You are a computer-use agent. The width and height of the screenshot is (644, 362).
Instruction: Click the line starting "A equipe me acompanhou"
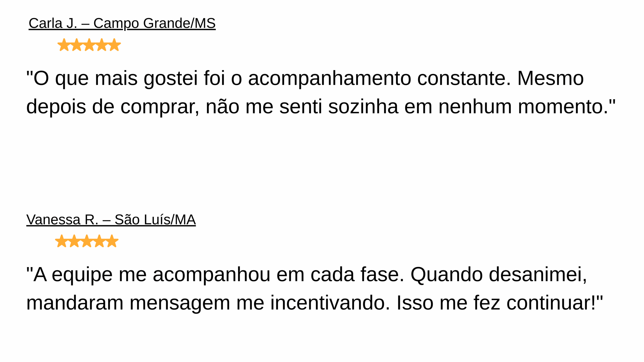(x=307, y=275)
